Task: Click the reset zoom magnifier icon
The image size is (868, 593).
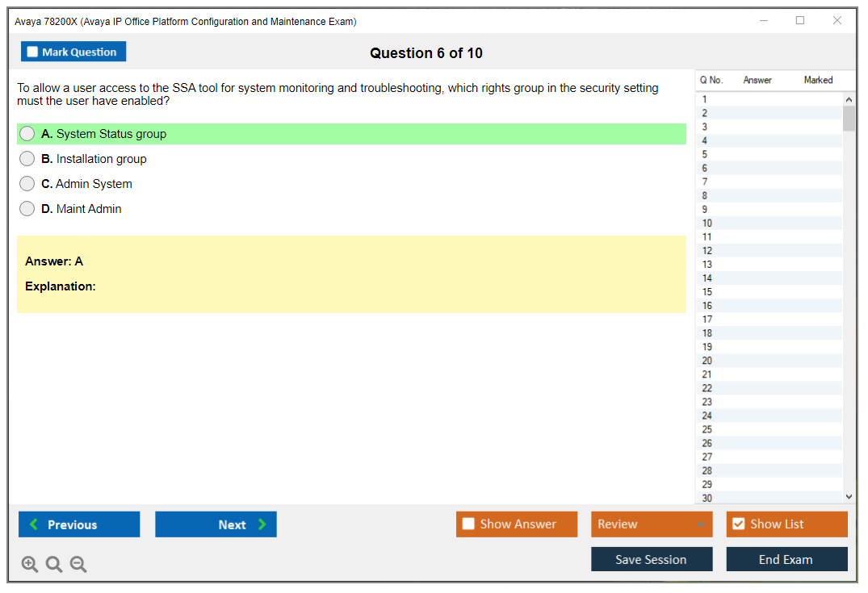Action: pos(54,565)
